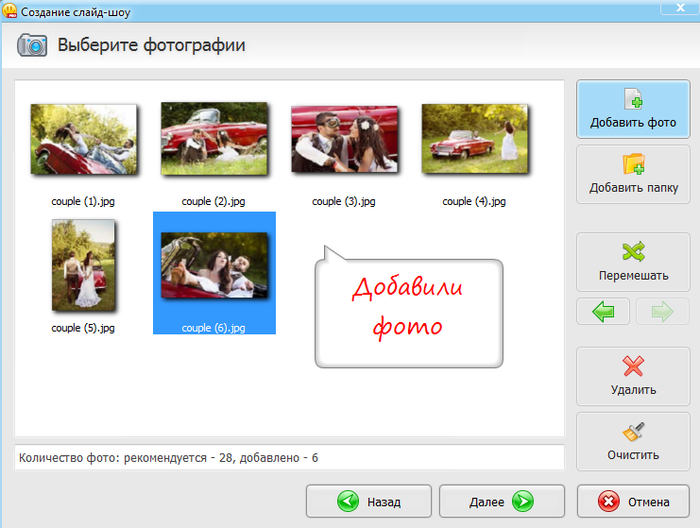The image size is (700, 528).
Task: Proceed with the Далее button
Action: (x=502, y=501)
